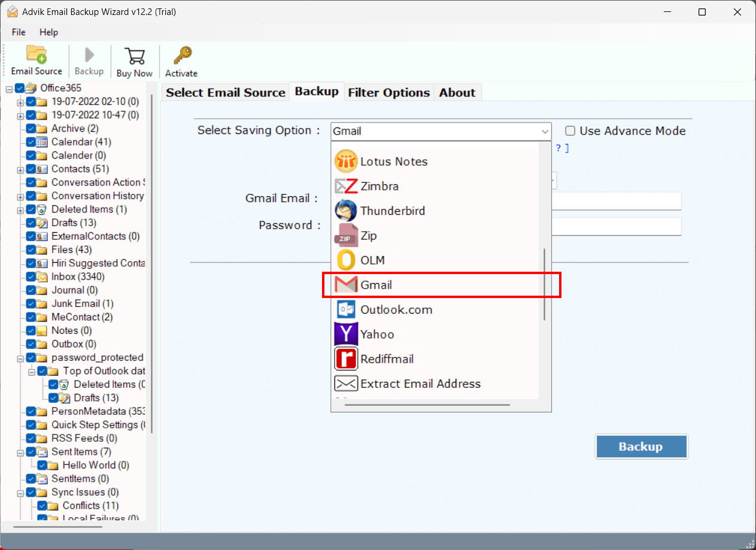
Task: Open the About tab
Action: (x=457, y=92)
